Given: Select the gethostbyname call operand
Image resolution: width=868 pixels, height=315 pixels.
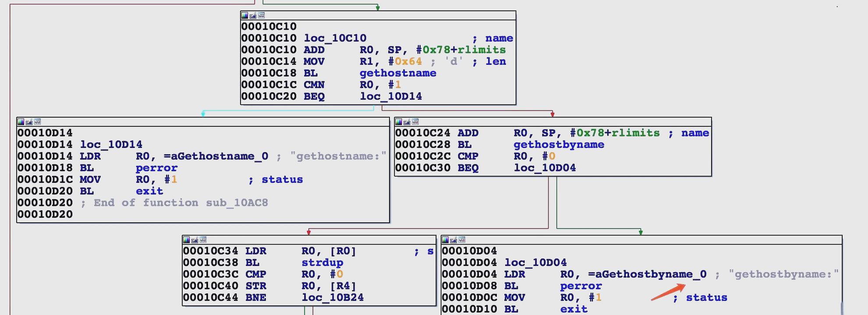Looking at the screenshot, I should point(559,145).
